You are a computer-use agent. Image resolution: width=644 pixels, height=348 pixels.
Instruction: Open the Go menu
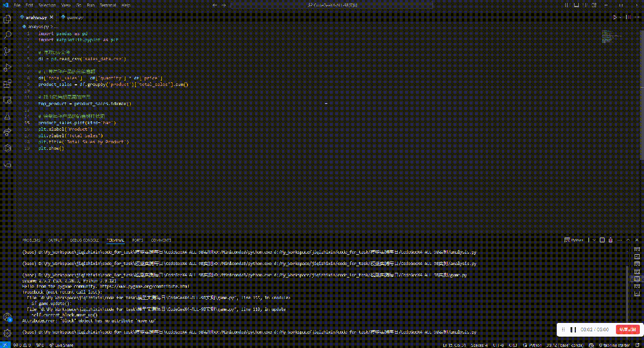click(x=78, y=5)
